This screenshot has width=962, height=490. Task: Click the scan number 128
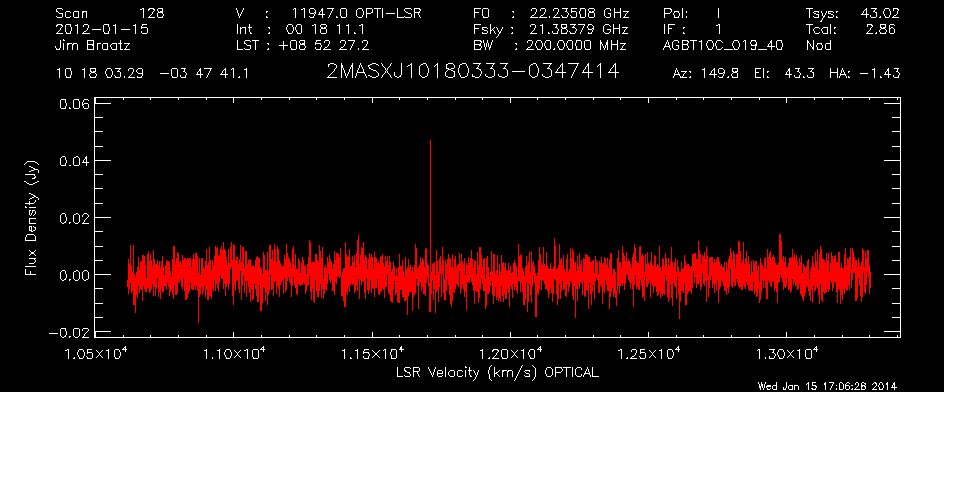click(152, 13)
